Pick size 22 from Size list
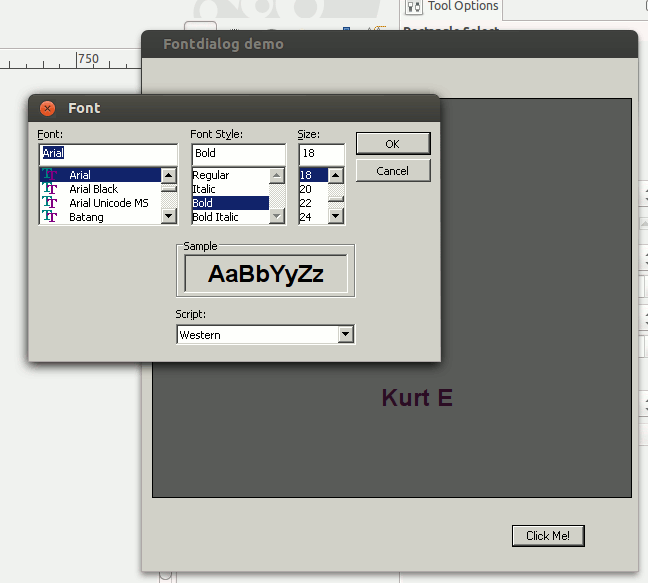This screenshot has width=648, height=583. click(306, 203)
